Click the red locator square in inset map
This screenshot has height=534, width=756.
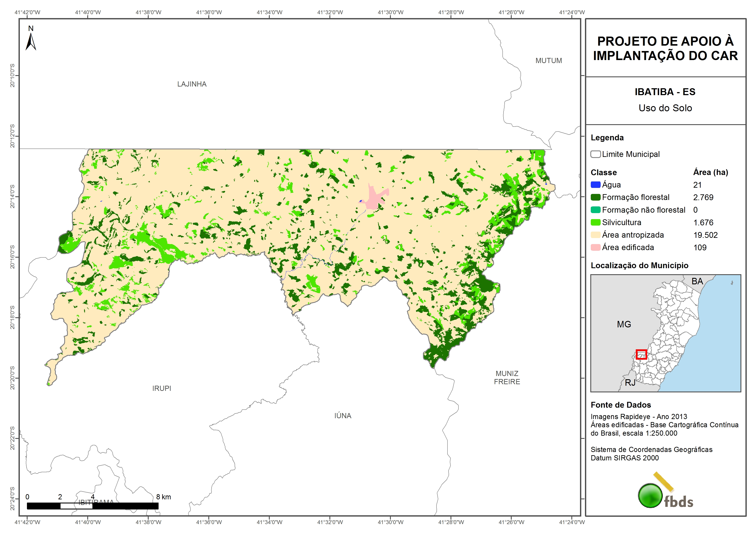pyautogui.click(x=641, y=354)
